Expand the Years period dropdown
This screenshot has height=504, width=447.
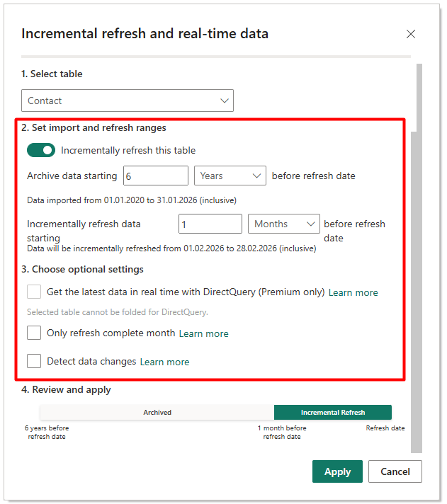tap(230, 176)
